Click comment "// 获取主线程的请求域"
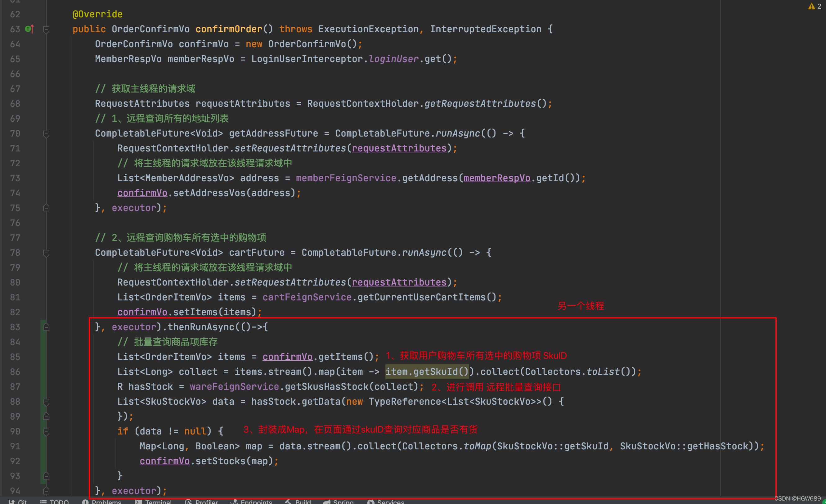 [x=145, y=89]
